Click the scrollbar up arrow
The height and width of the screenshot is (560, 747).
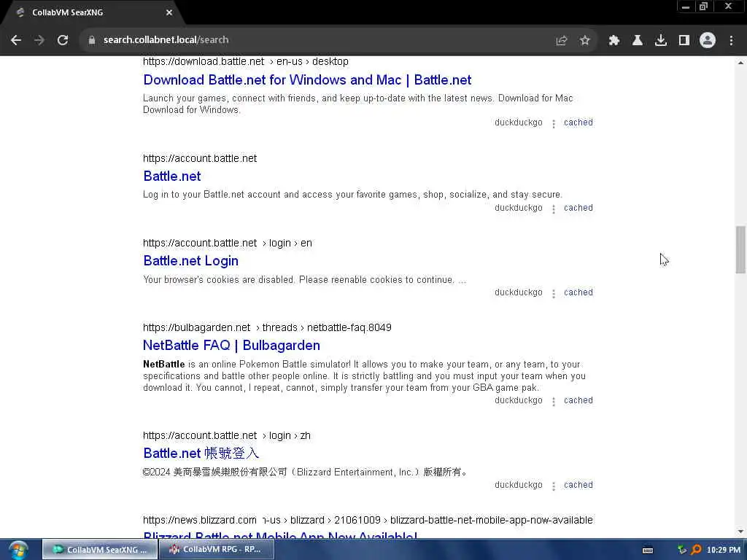coord(740,63)
